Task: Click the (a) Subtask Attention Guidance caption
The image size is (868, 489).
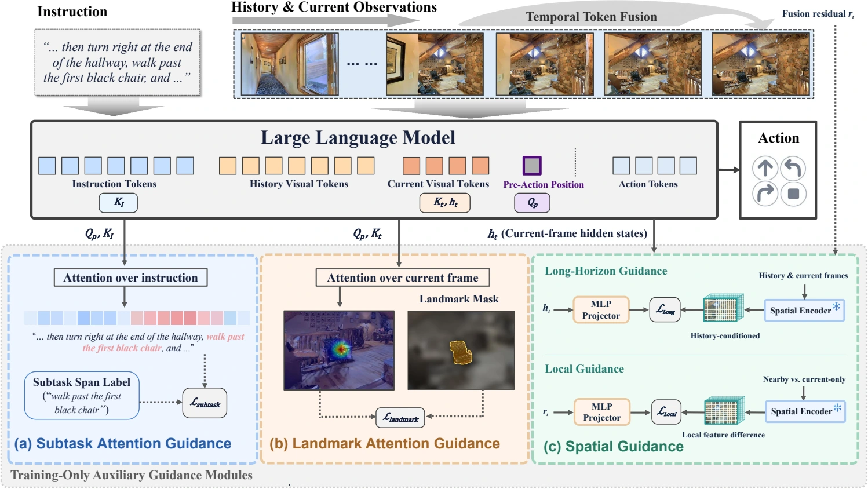Action: tap(122, 444)
